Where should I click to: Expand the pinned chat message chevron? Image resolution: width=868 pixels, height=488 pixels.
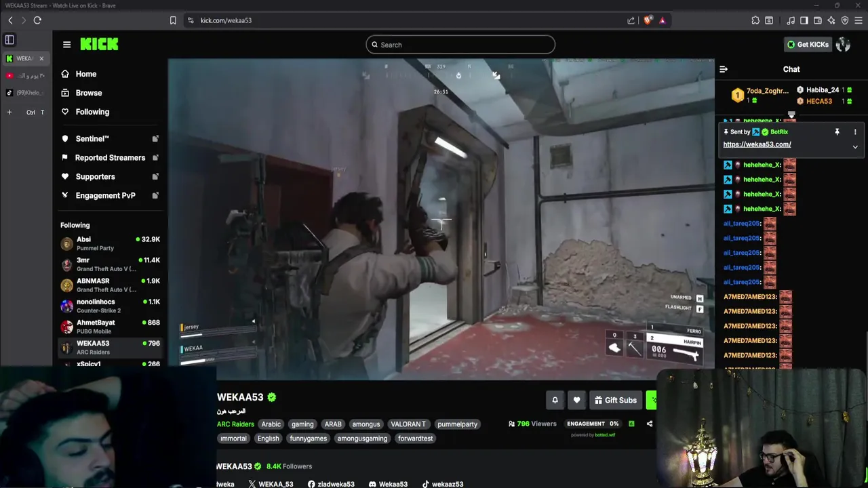pos(855,146)
